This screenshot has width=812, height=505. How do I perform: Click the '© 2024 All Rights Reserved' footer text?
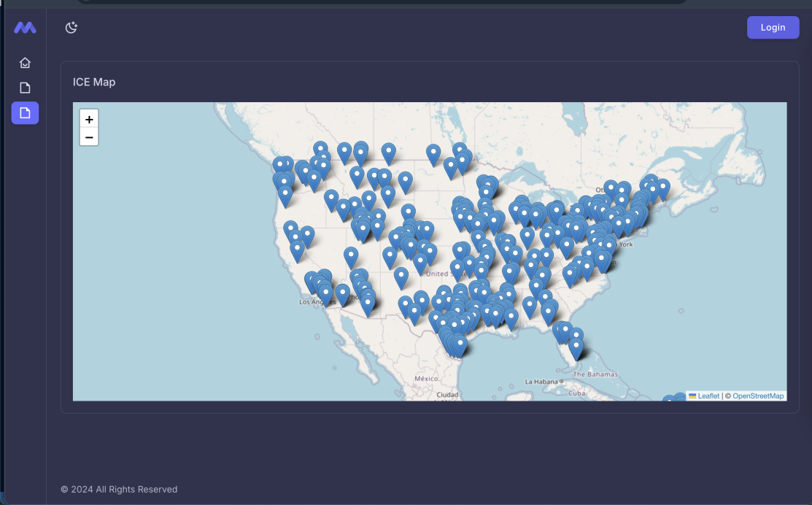pyautogui.click(x=119, y=489)
